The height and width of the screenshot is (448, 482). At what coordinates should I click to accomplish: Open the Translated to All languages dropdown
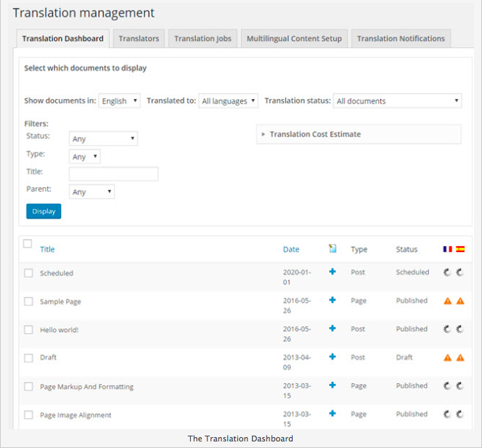point(229,101)
